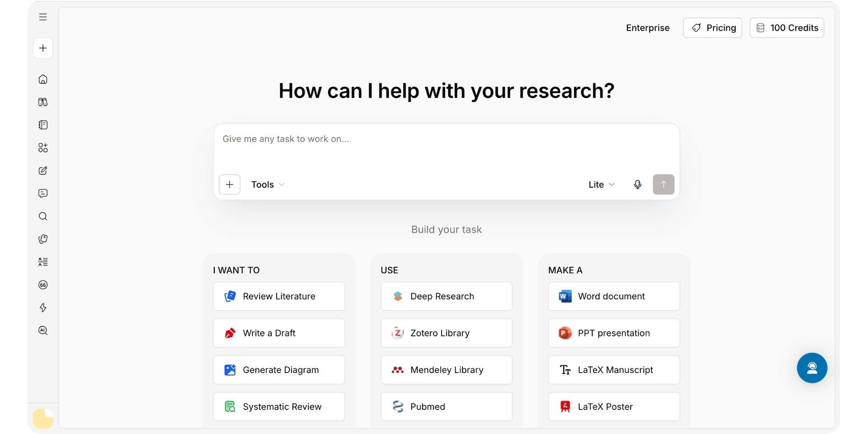Viewport: 868px width, 434px height.
Task: Select PPT presentation output
Action: point(614,333)
